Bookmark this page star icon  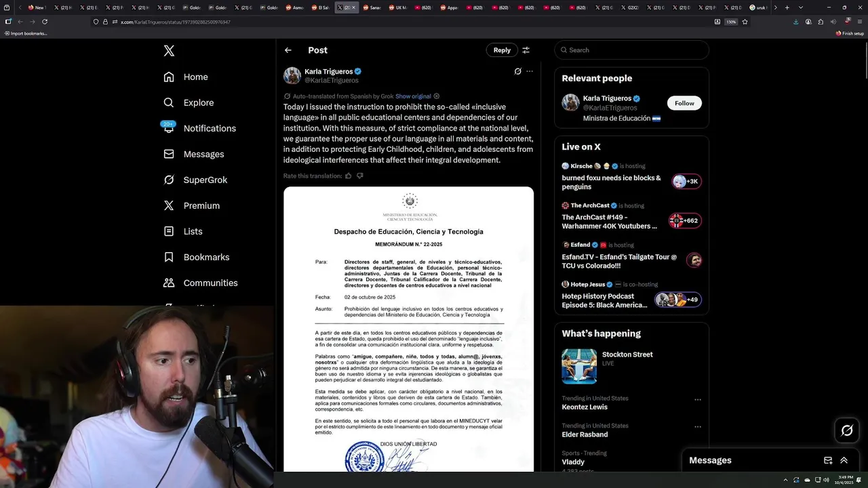745,22
